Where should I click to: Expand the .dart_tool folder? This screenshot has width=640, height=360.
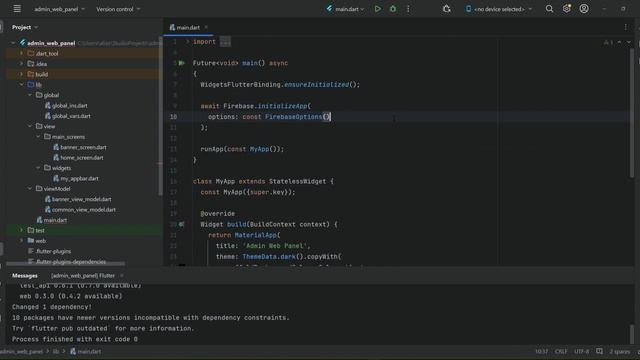click(21, 53)
